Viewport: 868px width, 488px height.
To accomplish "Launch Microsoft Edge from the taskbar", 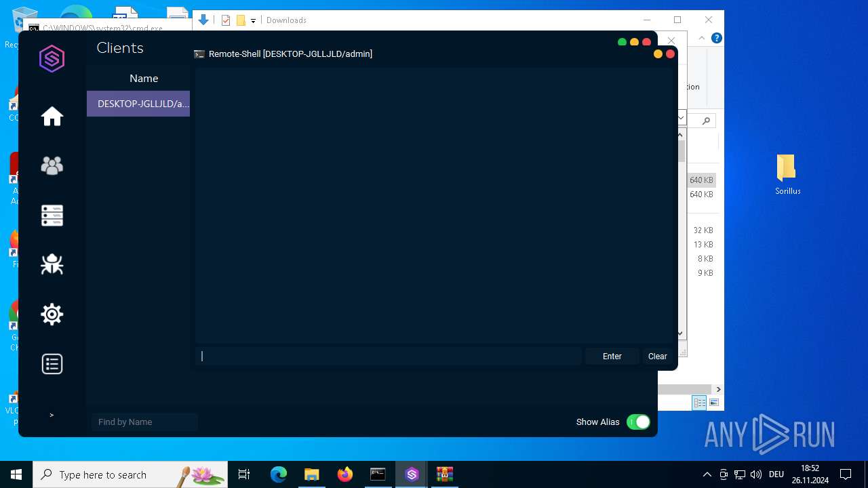I will tap(279, 474).
